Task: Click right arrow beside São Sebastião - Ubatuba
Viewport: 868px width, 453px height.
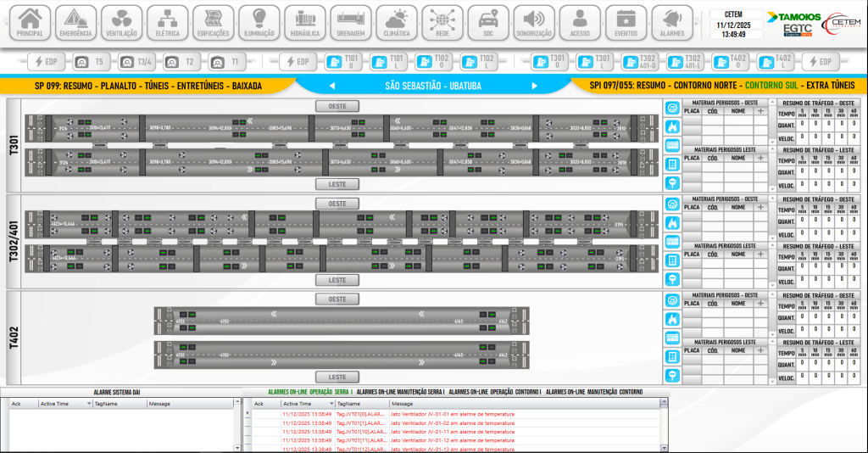Action: pyautogui.click(x=534, y=86)
